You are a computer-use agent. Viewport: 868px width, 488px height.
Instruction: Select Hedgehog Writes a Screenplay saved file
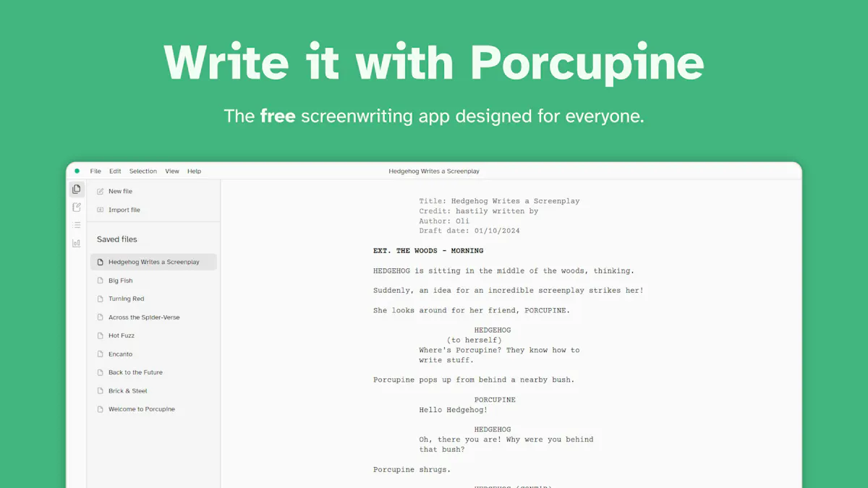pos(153,262)
